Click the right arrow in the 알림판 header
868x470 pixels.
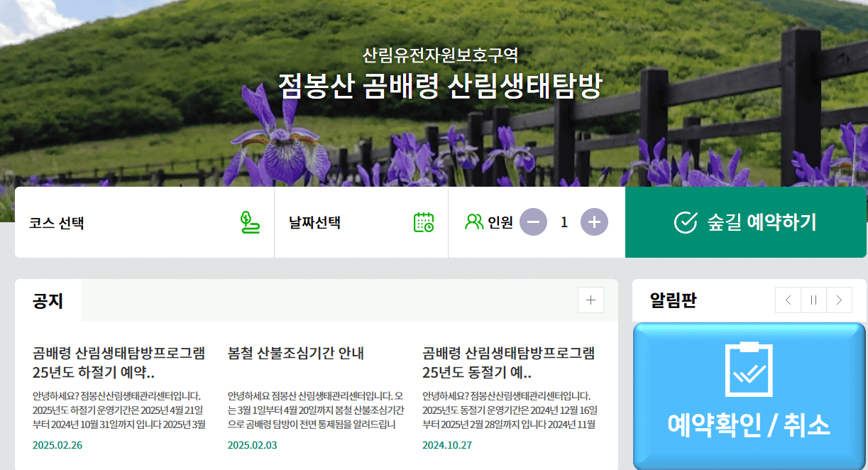[x=839, y=300]
